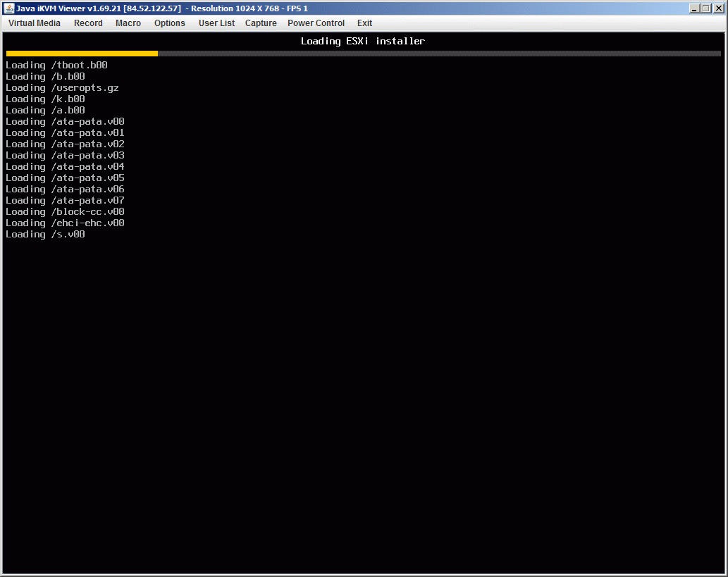This screenshot has width=728, height=577.
Task: Open the Power Control menu
Action: (316, 23)
